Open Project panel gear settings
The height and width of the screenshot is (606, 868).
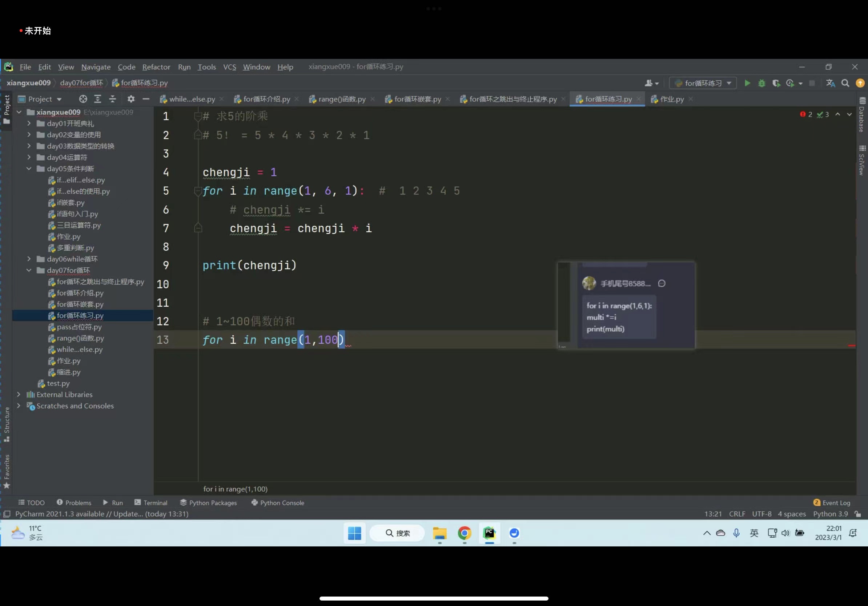click(131, 99)
